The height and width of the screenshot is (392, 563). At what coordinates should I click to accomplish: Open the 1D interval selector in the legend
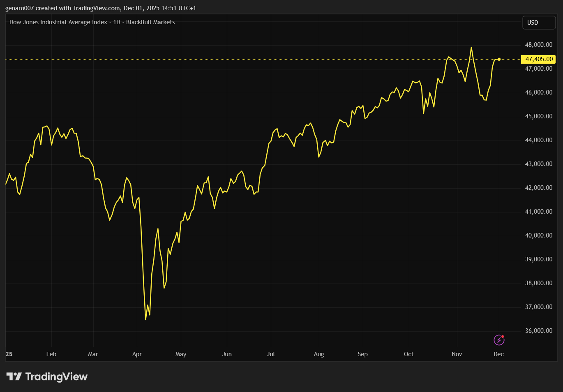pyautogui.click(x=117, y=22)
